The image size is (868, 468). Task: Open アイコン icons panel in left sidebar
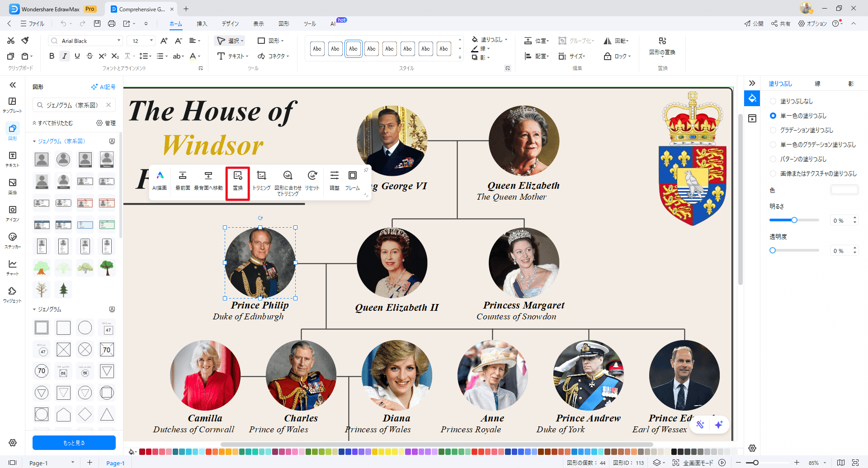coord(13,213)
